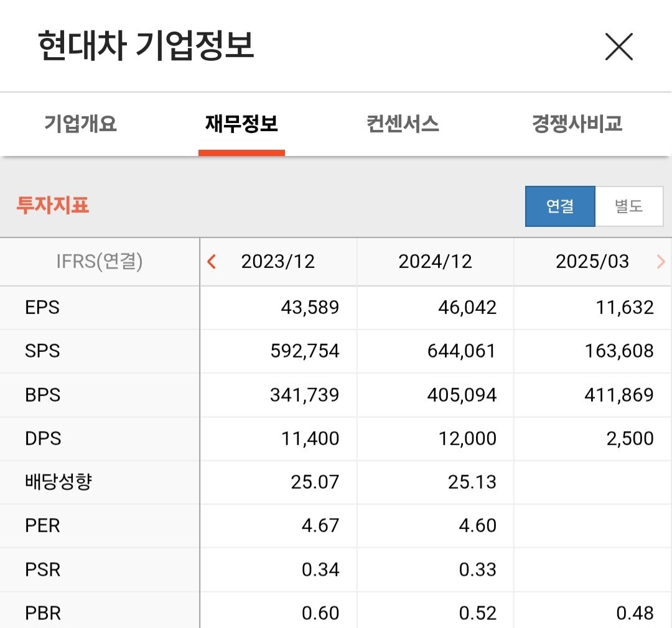The width and height of the screenshot is (672, 628).
Task: Toggle 별도 separate statements view
Action: pos(628,206)
